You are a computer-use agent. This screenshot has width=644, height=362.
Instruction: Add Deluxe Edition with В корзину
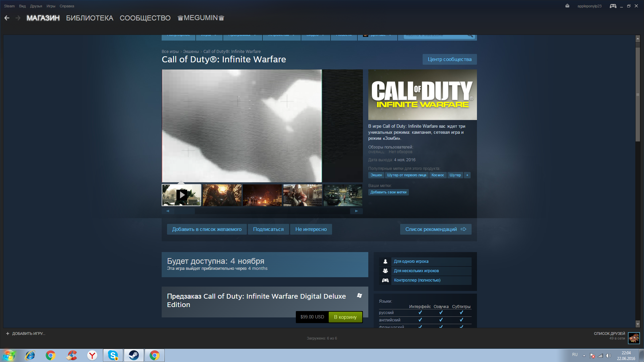(x=345, y=317)
